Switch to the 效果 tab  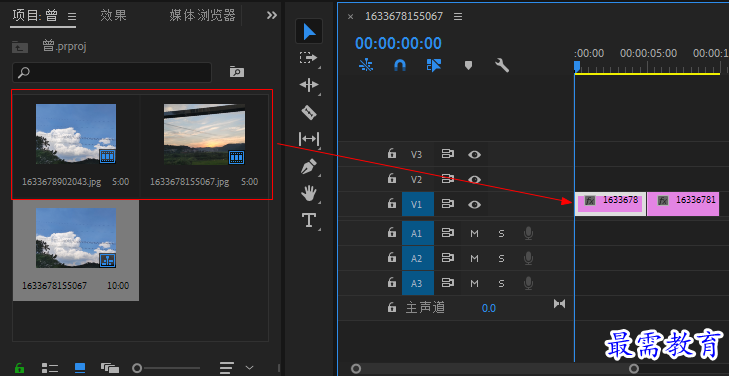[x=113, y=15]
